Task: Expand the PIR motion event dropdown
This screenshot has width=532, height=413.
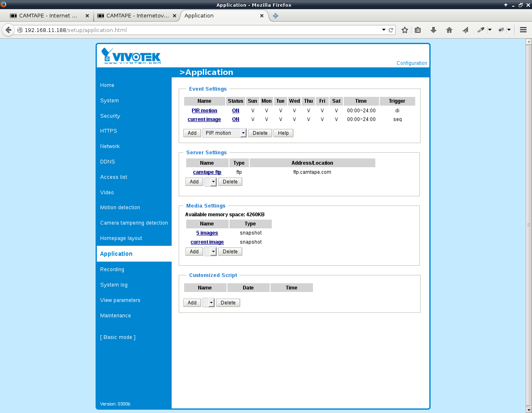Action: [x=243, y=133]
